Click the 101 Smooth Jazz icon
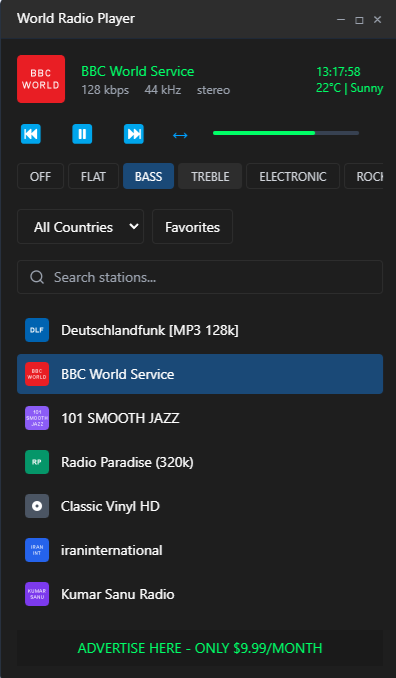The height and width of the screenshot is (678, 396). pyautogui.click(x=37, y=418)
